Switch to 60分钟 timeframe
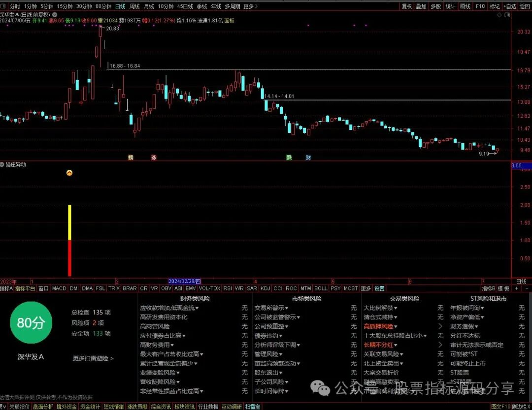Screen dimensions: 532x410 point(103,6)
